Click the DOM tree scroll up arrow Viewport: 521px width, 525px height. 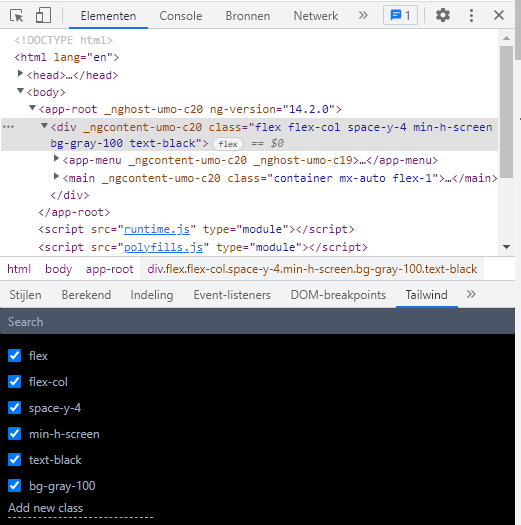(x=506, y=38)
